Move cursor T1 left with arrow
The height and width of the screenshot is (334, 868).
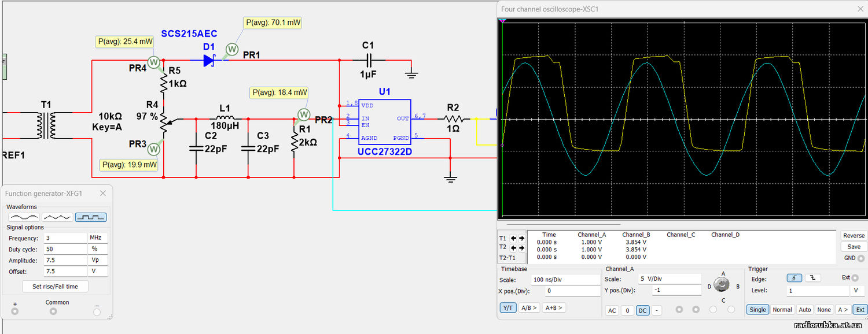[513, 238]
